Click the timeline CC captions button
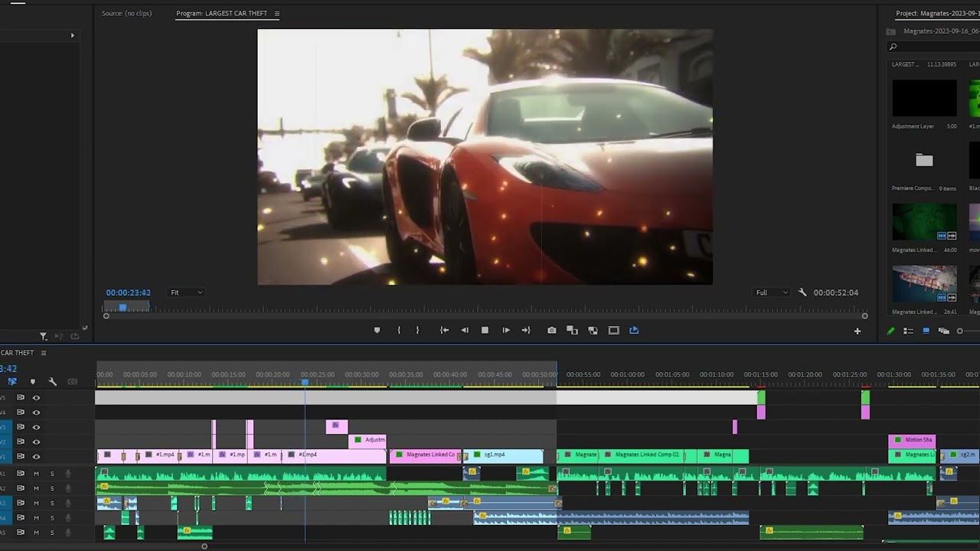The height and width of the screenshot is (551, 980). 73,381
